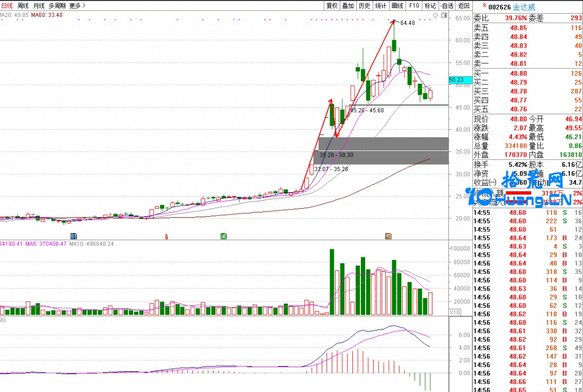Click the 叠加 overlay button

click(x=348, y=6)
